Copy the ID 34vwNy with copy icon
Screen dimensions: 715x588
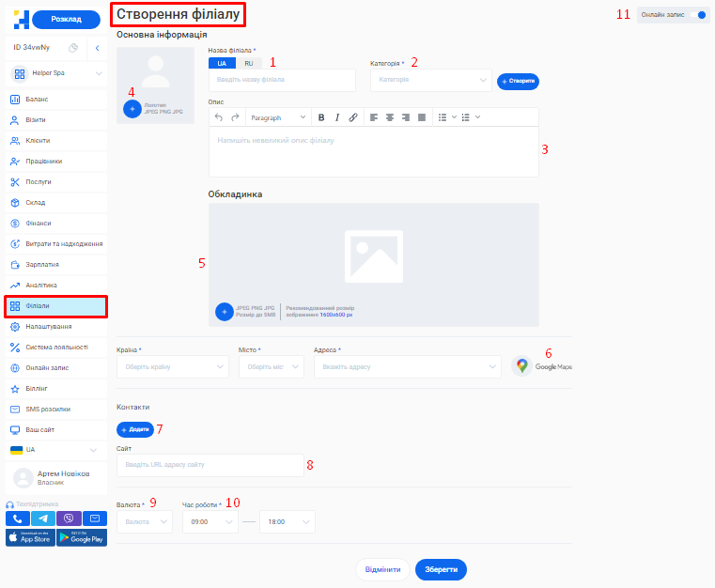pyautogui.click(x=73, y=48)
